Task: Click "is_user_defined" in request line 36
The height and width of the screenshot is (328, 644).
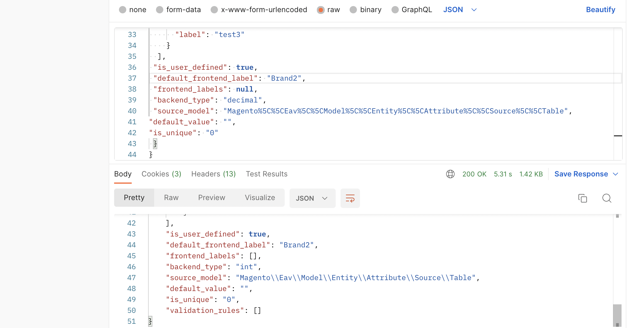Action: point(190,67)
